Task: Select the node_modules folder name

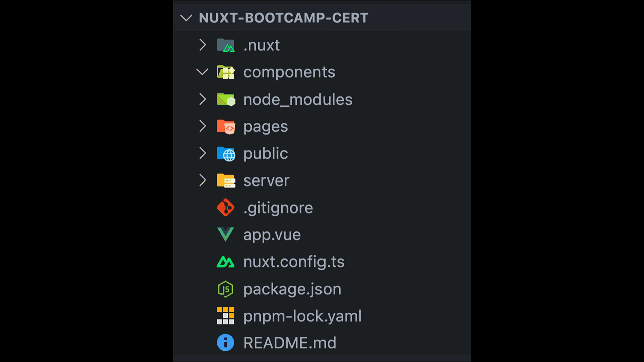Action: click(x=297, y=100)
